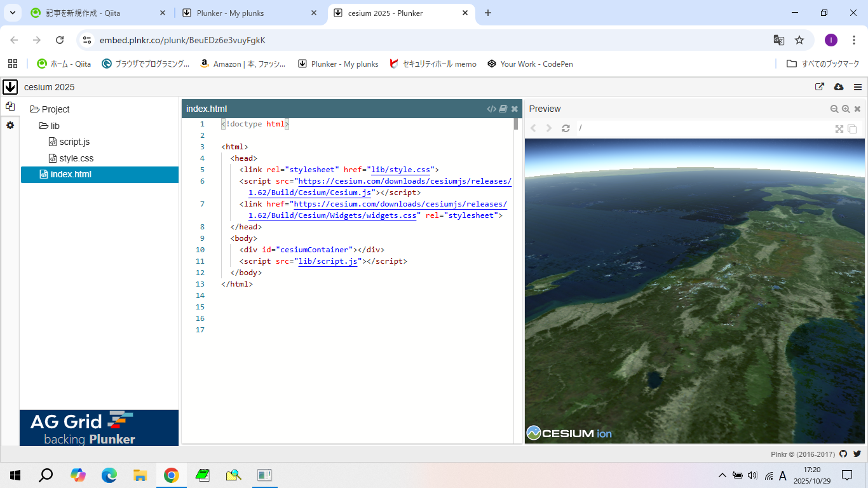This screenshot has height=488, width=868.
Task: Toggle the code view icon in editor header
Action: (491, 109)
